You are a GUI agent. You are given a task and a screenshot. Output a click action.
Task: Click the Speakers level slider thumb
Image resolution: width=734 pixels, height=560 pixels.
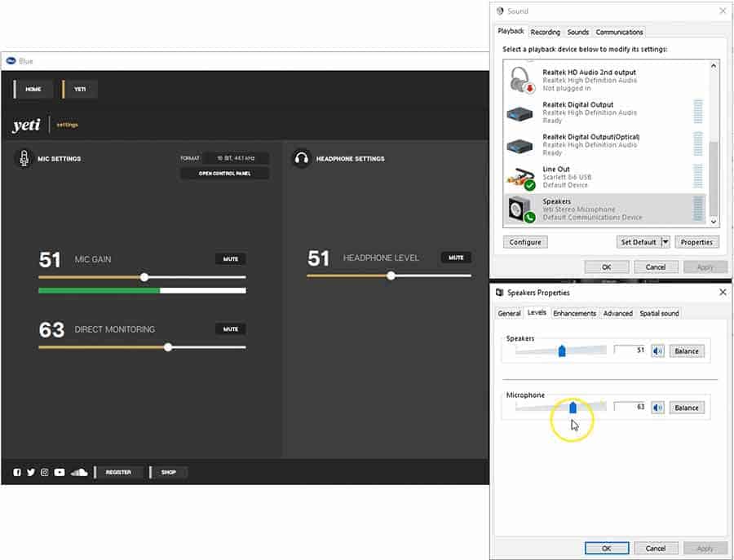[x=562, y=351]
